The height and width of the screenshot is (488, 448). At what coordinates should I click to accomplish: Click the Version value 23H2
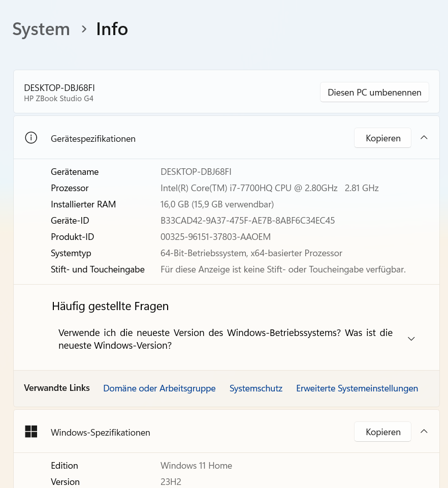point(171,482)
